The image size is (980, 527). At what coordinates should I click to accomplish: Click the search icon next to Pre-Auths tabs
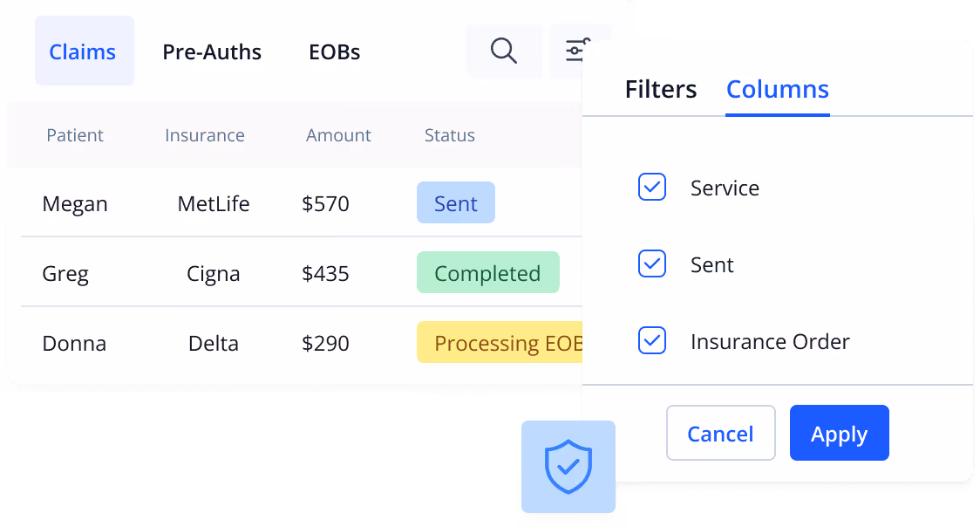pos(504,51)
